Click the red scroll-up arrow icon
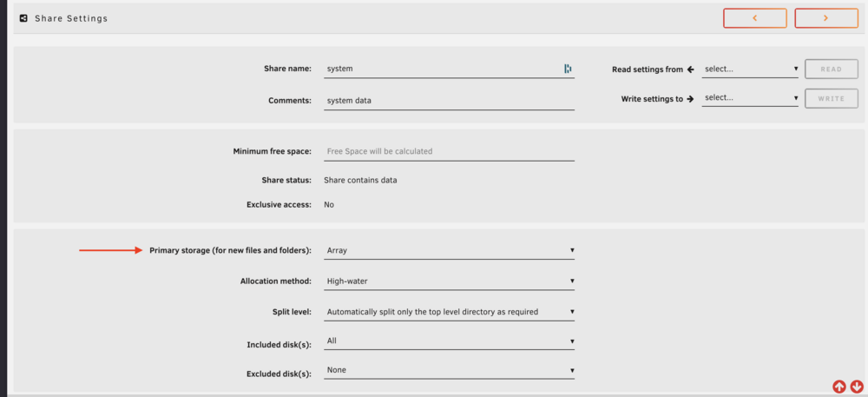The width and height of the screenshot is (868, 397). click(839, 386)
